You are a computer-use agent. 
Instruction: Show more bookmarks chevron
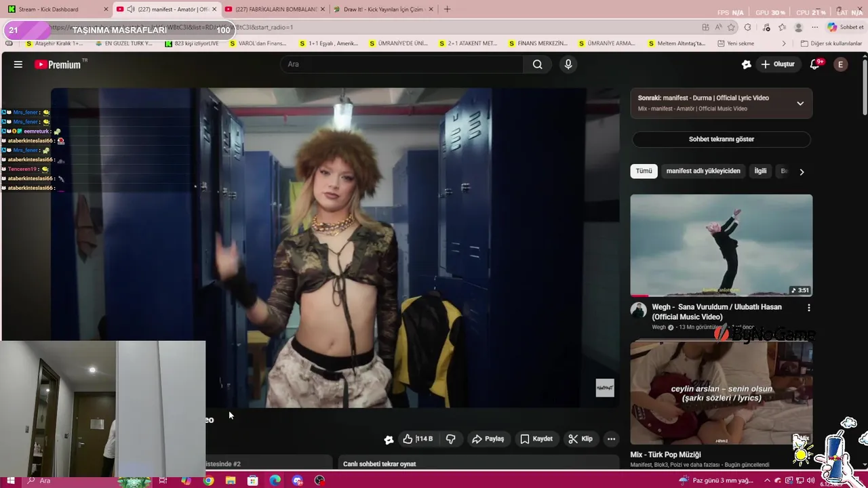784,43
